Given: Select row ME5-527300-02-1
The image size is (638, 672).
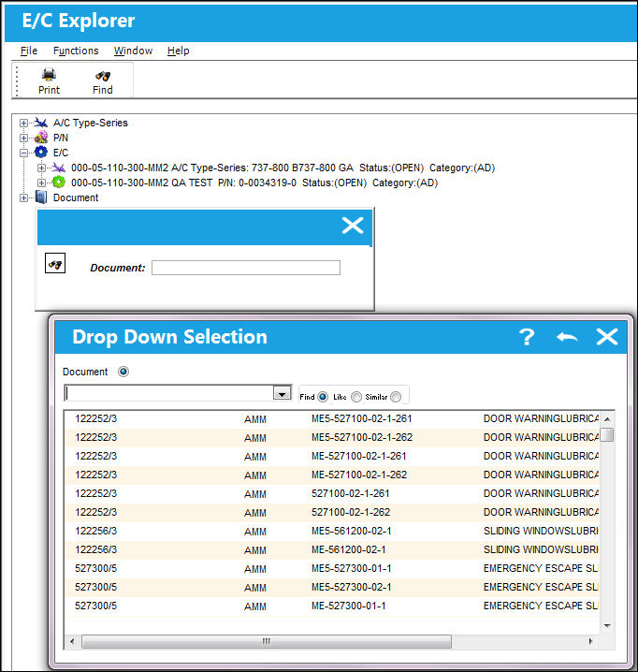Looking at the screenshot, I should point(332,587).
